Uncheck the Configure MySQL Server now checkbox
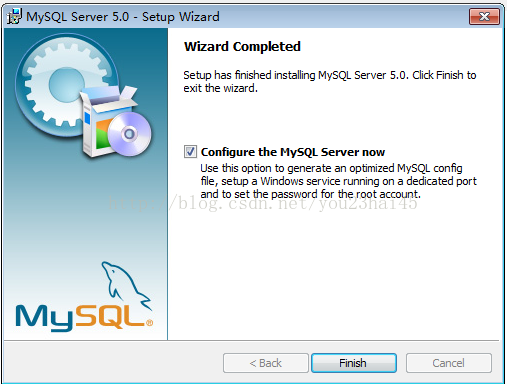507x384 pixels. coord(190,152)
